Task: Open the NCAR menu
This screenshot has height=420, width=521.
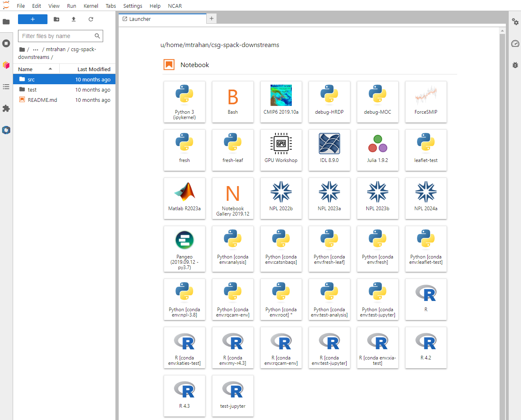Action: (x=175, y=6)
